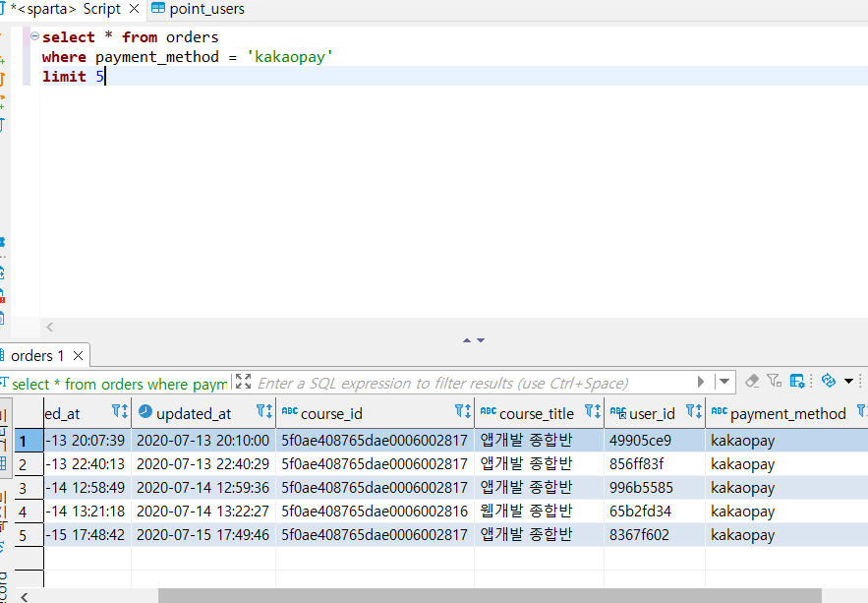The height and width of the screenshot is (603, 868).
Task: Place cursor on 'select * from orders' line
Action: point(130,37)
